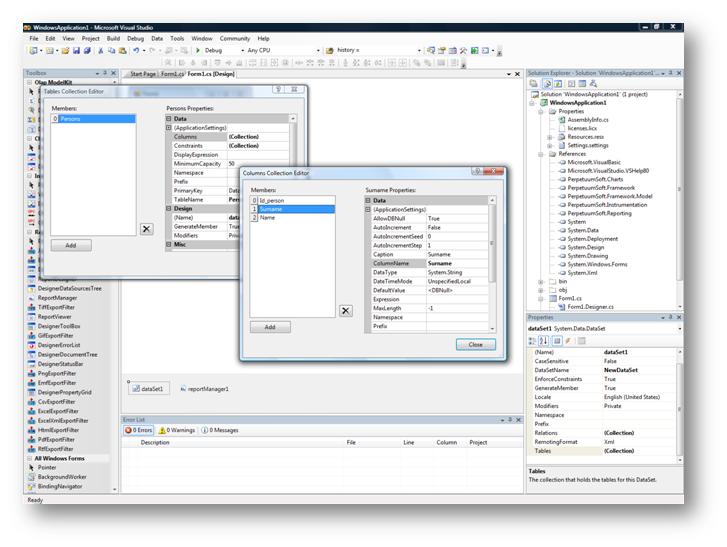Click Undo arrow icon in toolbar
The width and height of the screenshot is (727, 547).
pos(136,51)
